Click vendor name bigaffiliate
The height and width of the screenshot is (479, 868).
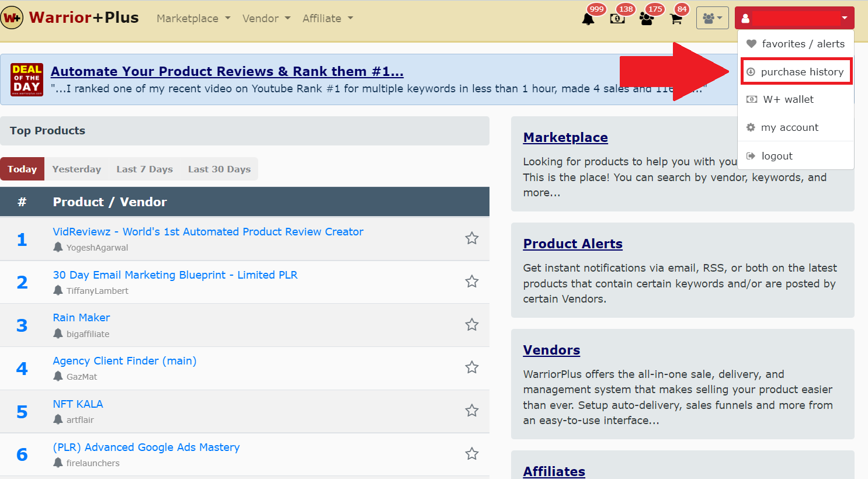pos(88,334)
